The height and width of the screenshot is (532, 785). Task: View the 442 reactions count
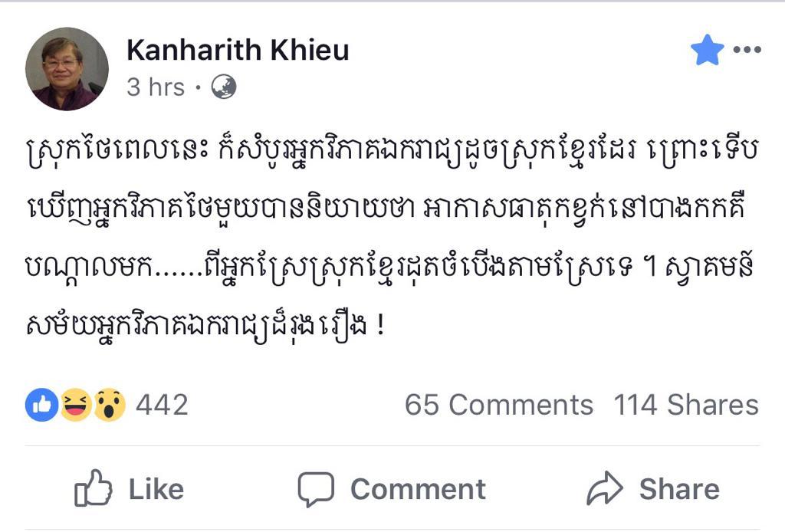pos(162,405)
